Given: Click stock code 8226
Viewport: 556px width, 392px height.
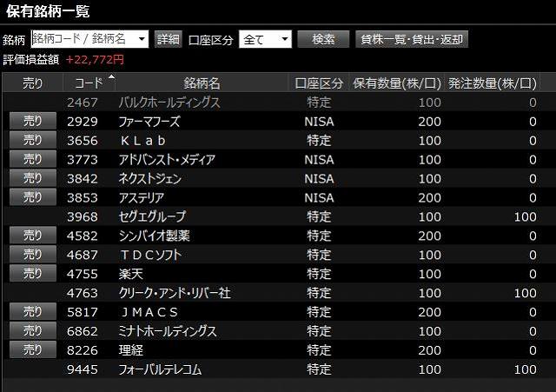Looking at the screenshot, I should pos(83,350).
